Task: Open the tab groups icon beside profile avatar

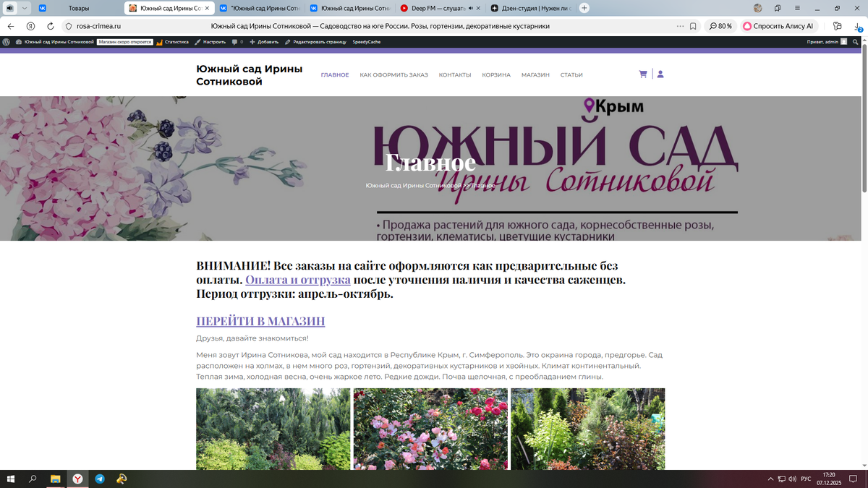Action: tap(778, 8)
